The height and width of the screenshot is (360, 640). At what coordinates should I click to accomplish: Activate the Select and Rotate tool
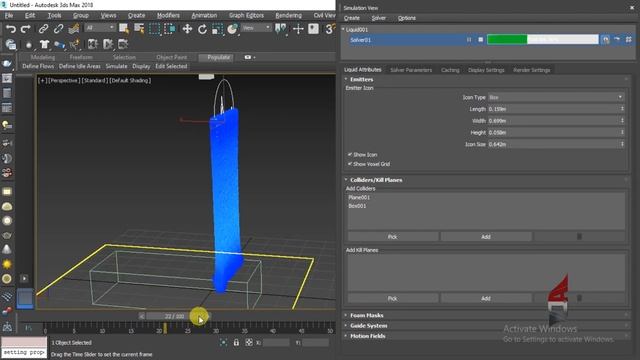pos(202,29)
